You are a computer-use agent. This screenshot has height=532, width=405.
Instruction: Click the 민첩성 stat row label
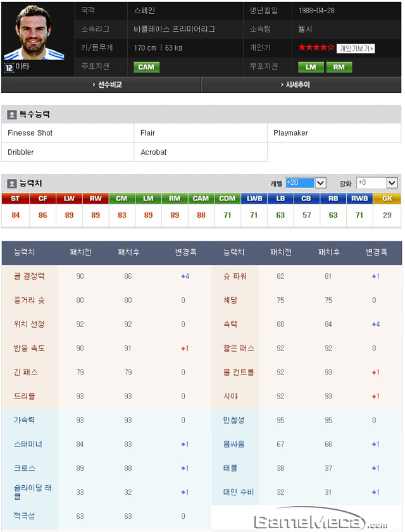[x=234, y=420]
